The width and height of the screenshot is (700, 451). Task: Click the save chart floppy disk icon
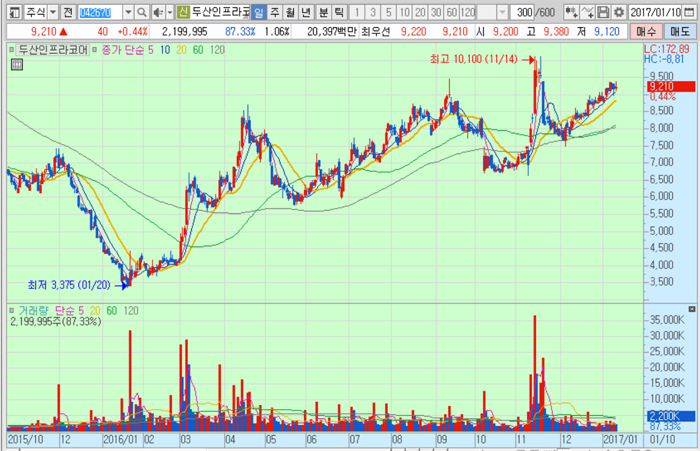tap(603, 12)
